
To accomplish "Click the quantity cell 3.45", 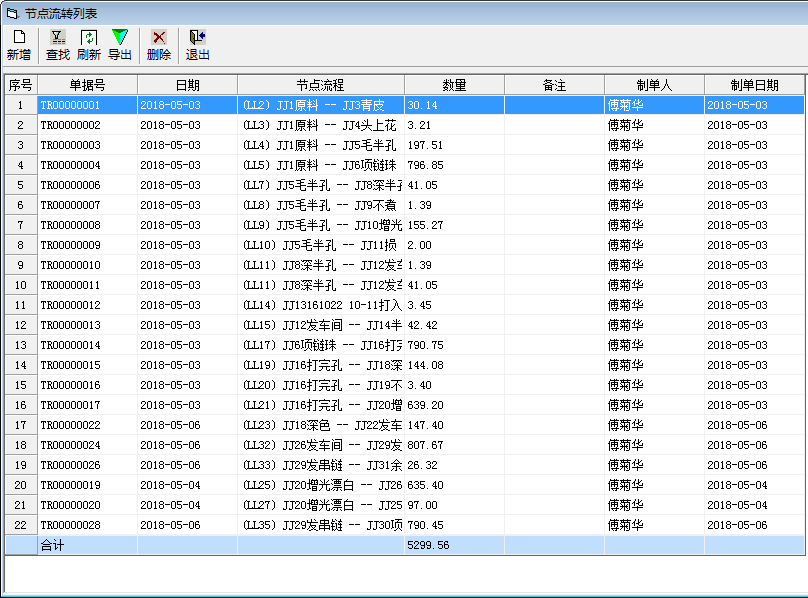I will click(x=454, y=305).
